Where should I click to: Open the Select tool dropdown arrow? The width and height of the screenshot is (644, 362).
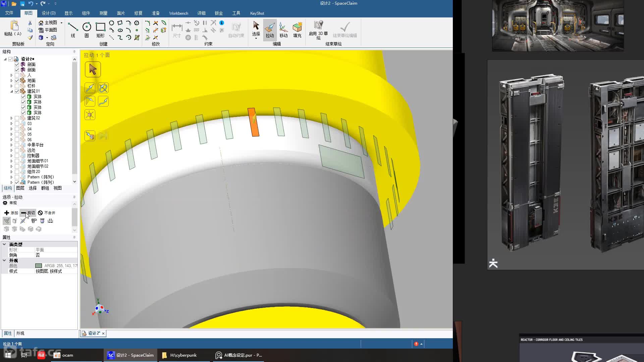tap(256, 38)
